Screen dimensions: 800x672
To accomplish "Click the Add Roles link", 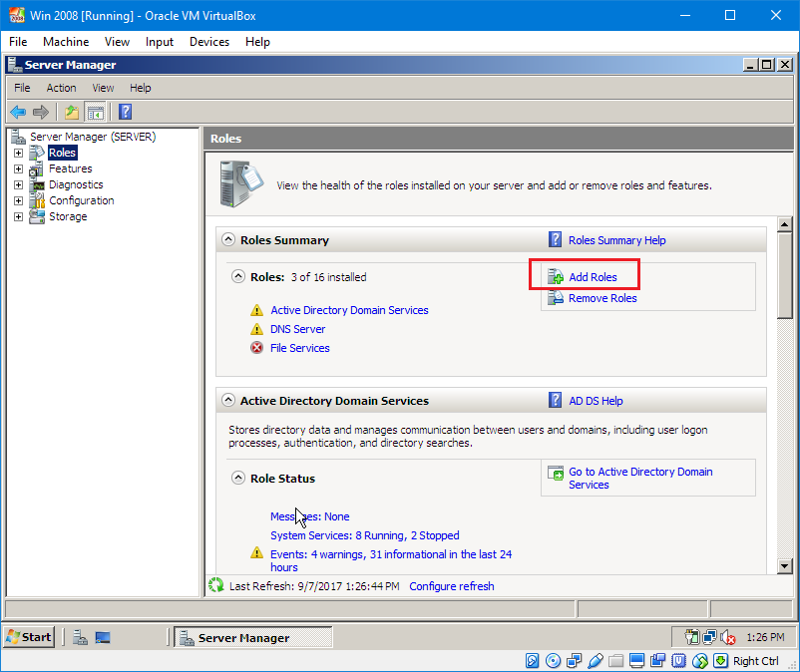I will 593,277.
